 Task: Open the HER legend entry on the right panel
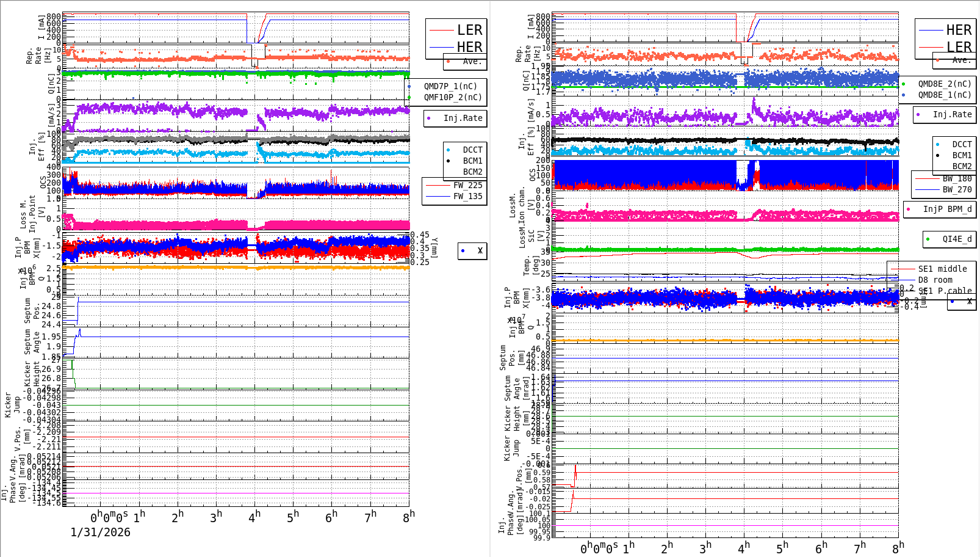(959, 31)
